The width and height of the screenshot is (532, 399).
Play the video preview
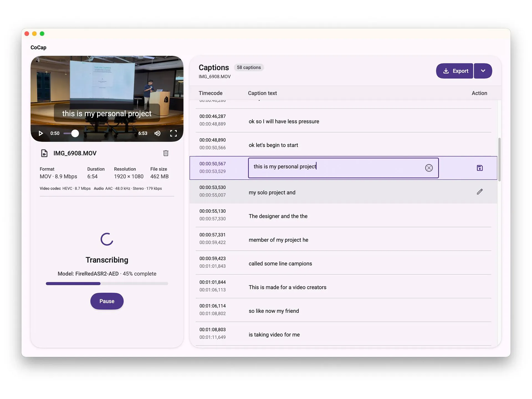click(41, 133)
